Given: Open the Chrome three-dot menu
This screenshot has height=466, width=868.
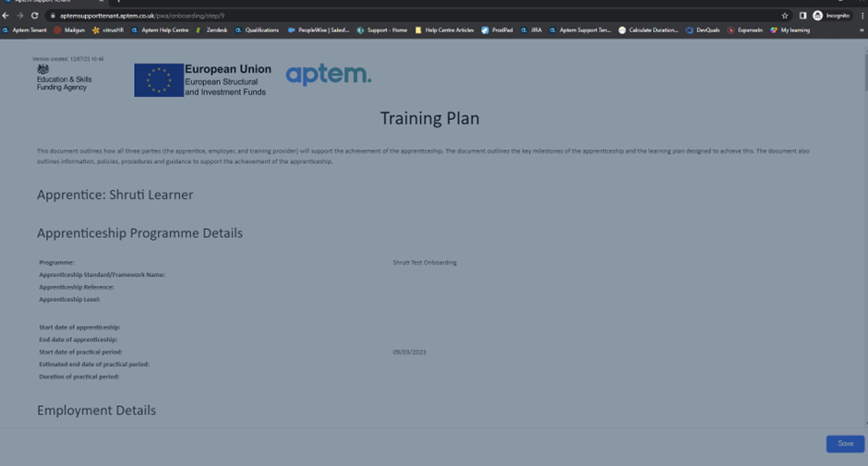Looking at the screenshot, I should pos(862,16).
